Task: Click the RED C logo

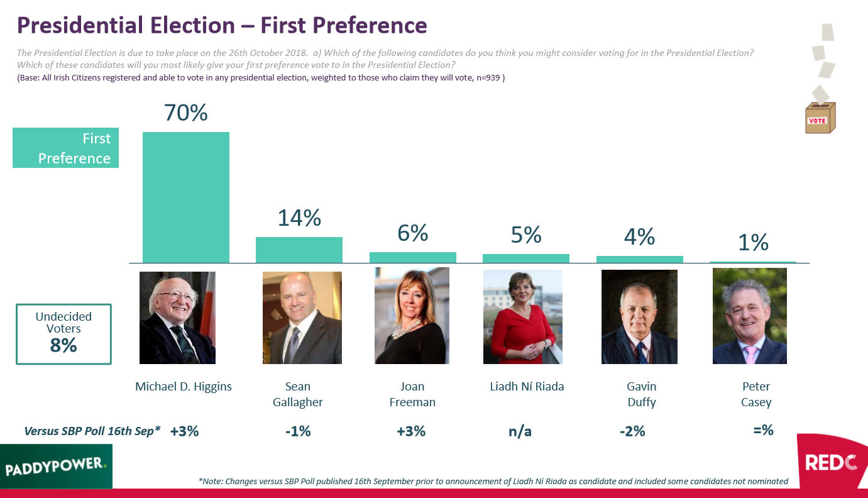Action: tap(831, 463)
